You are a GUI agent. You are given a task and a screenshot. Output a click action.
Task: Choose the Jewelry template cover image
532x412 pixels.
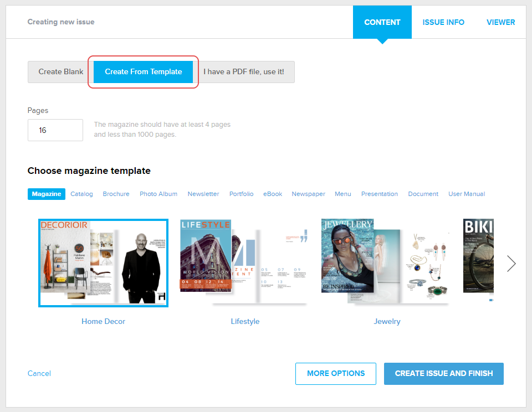click(386, 261)
